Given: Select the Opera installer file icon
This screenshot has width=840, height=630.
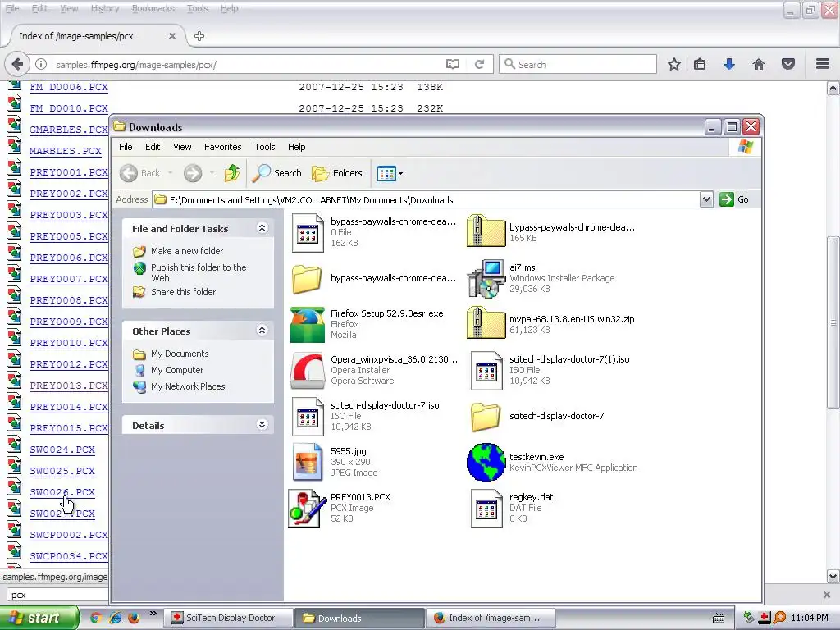Looking at the screenshot, I should [307, 370].
